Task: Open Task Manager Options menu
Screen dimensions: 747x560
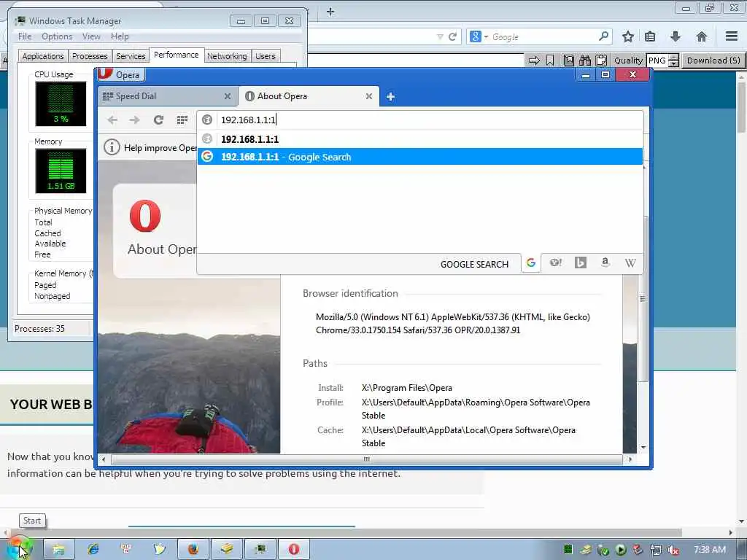Action: point(57,36)
